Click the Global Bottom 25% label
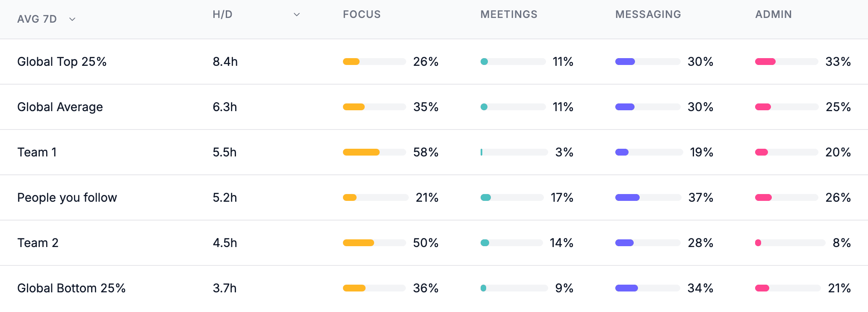 pos(71,288)
